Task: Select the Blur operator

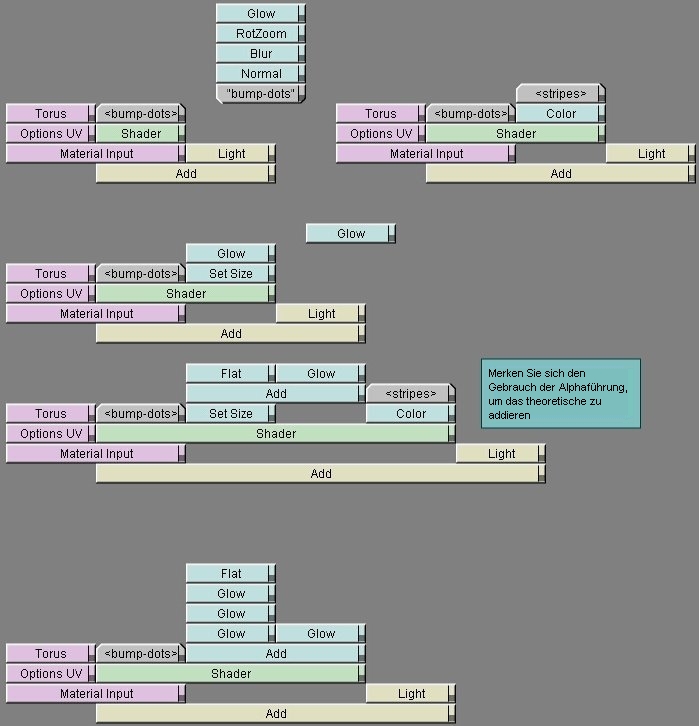Action: [x=261, y=53]
